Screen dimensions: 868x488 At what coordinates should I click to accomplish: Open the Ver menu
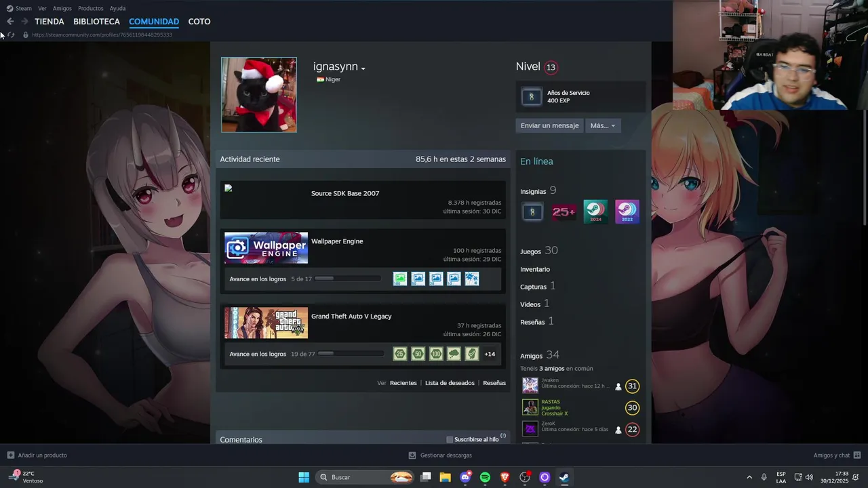pyautogui.click(x=42, y=8)
